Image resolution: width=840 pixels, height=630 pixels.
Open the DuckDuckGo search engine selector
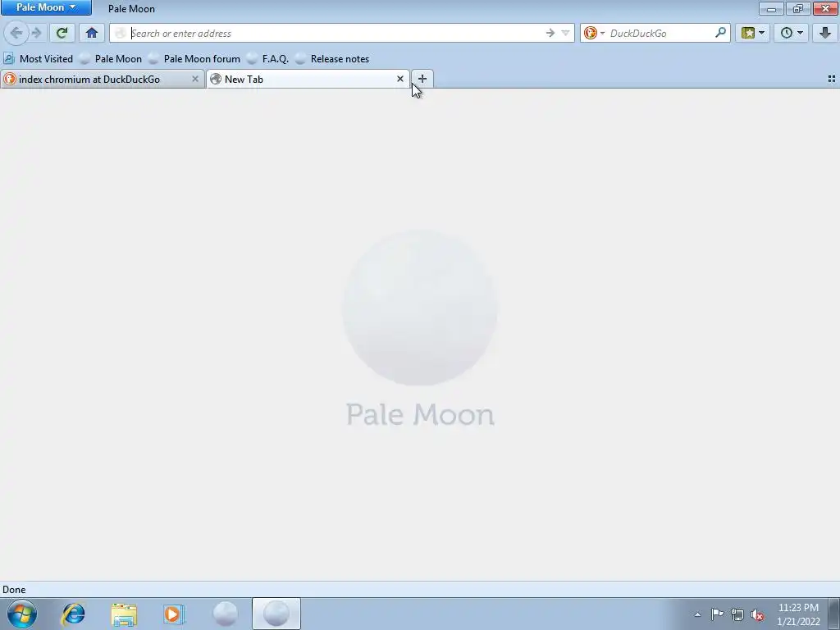(x=594, y=33)
